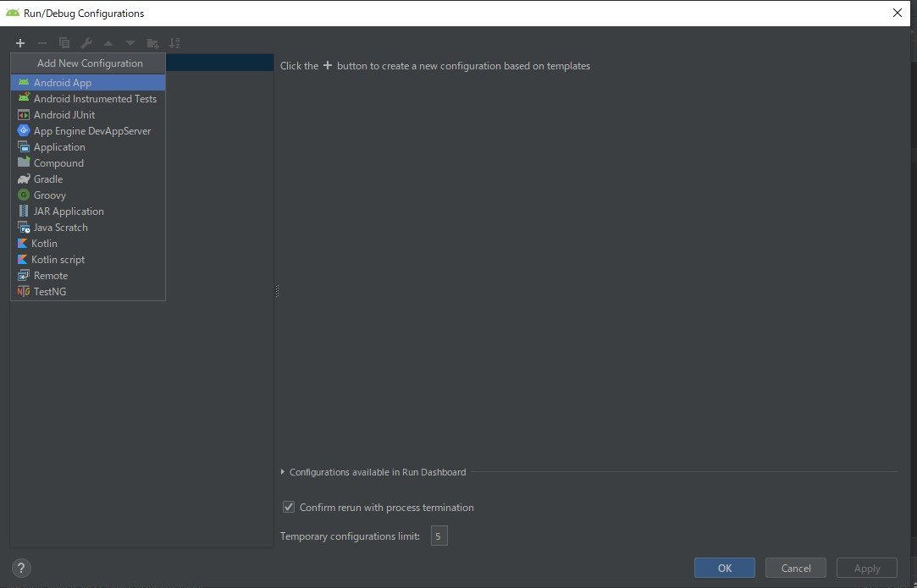Pick Gradle from the Add New Configuration list
Viewport: 917px width, 588px height.
[88, 179]
